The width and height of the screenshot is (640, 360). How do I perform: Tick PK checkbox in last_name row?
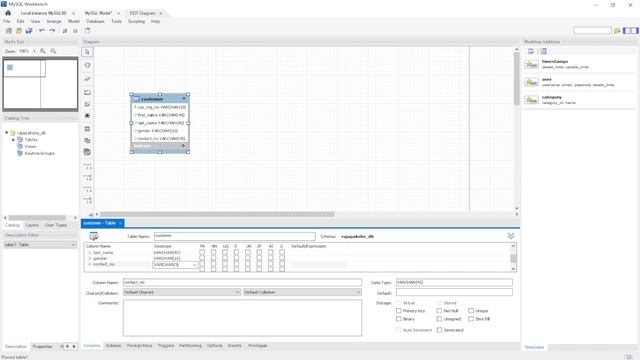click(202, 253)
